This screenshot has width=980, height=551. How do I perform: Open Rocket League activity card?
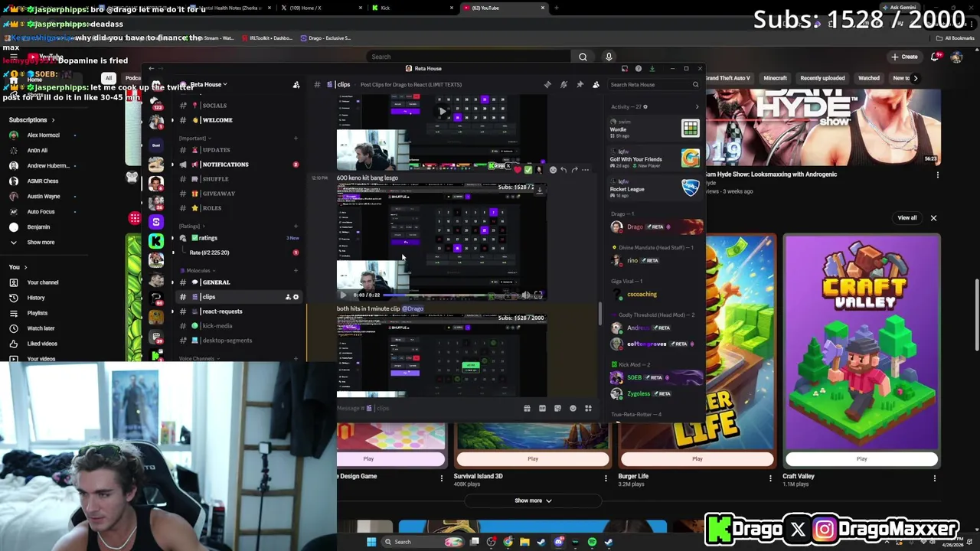655,188
